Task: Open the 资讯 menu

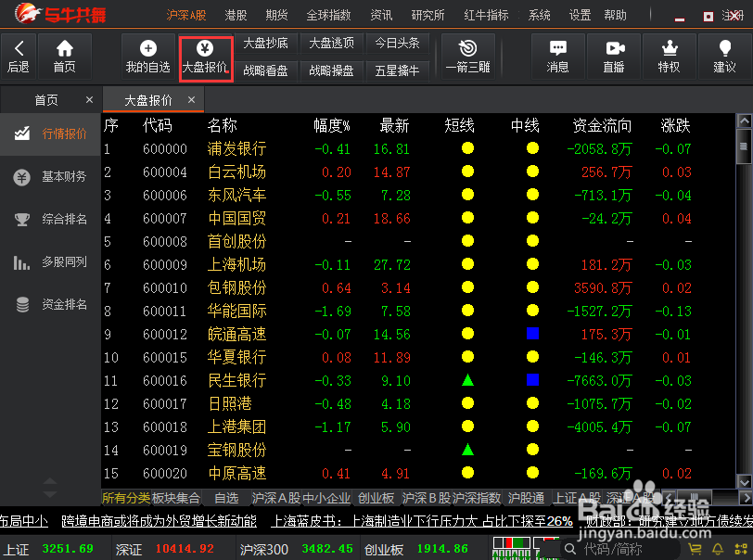Action: coord(381,16)
